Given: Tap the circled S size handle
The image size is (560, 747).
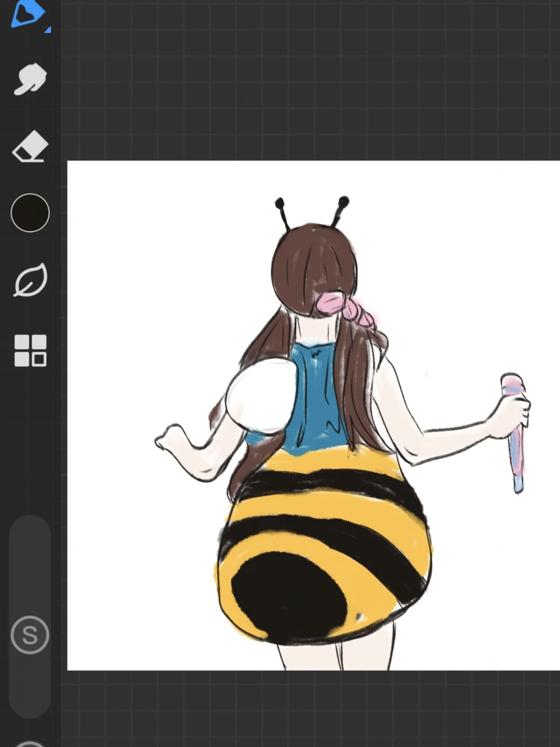Looking at the screenshot, I should pos(30,634).
